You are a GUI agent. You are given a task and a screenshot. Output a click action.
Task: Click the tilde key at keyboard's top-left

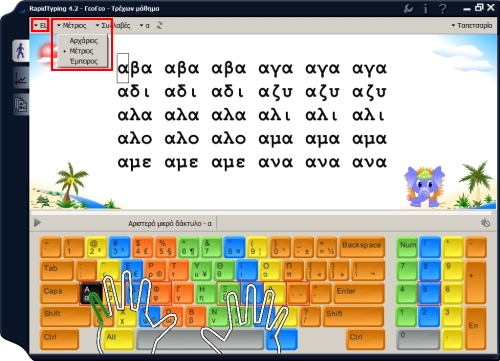coord(50,247)
